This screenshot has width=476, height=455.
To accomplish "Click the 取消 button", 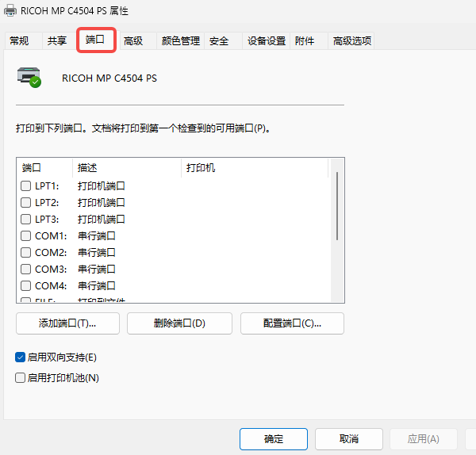I will point(349,439).
